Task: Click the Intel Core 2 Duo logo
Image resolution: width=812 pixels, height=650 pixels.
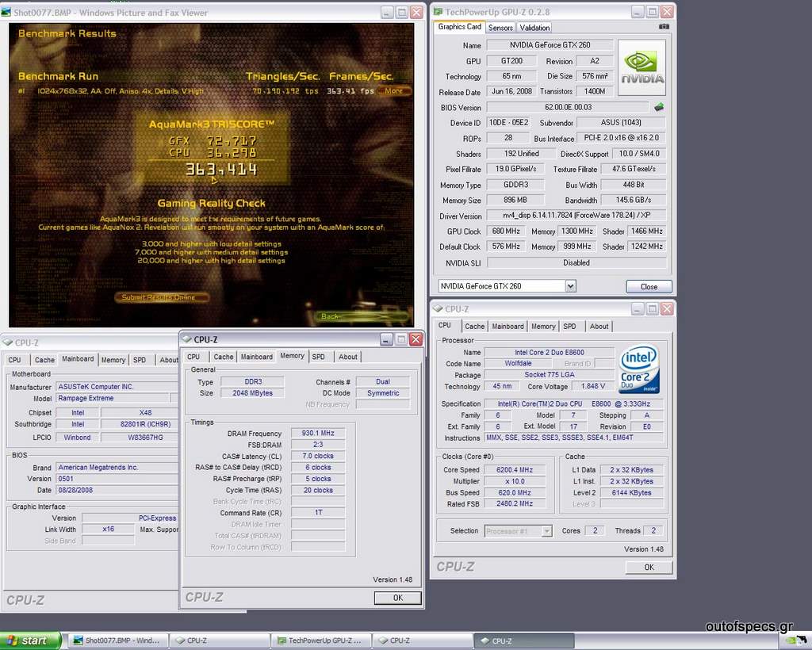Action: coord(639,369)
